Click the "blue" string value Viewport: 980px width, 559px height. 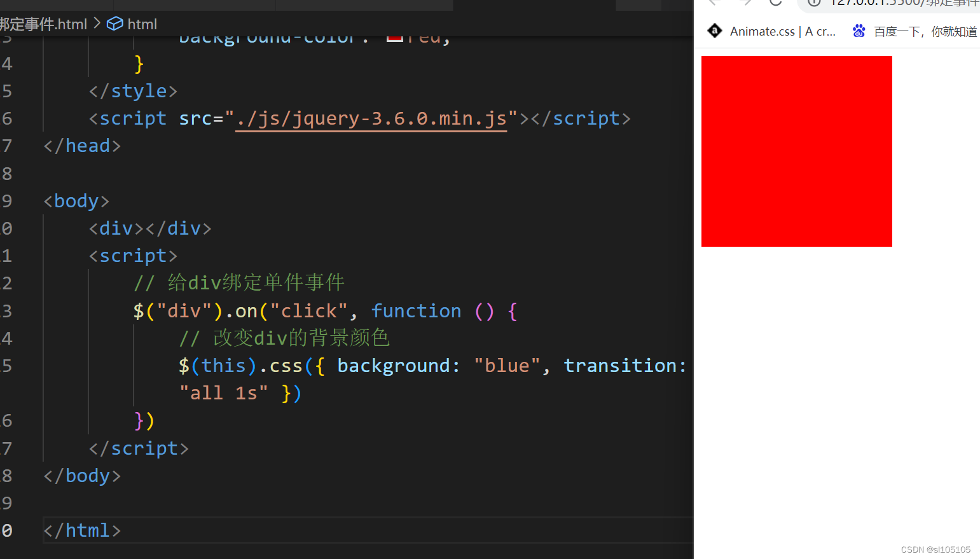[x=507, y=366]
